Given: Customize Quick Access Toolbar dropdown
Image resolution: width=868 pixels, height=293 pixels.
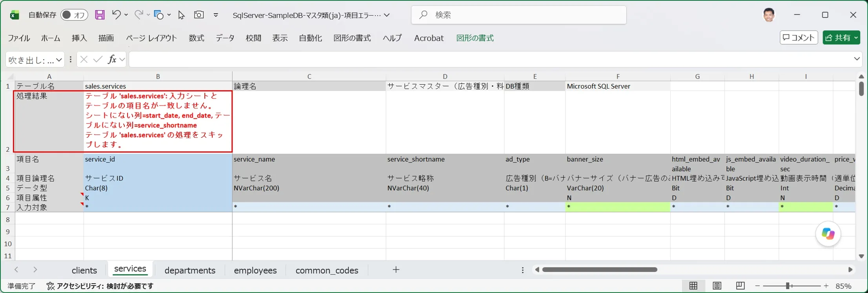Looking at the screenshot, I should click(x=216, y=15).
